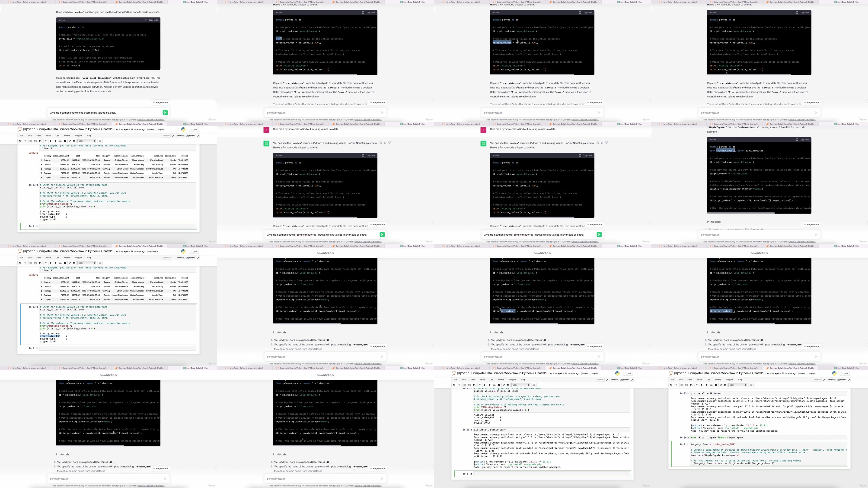Click Regenerate in frame with read_excel code
The height and width of the screenshot is (488, 868).
(160, 102)
